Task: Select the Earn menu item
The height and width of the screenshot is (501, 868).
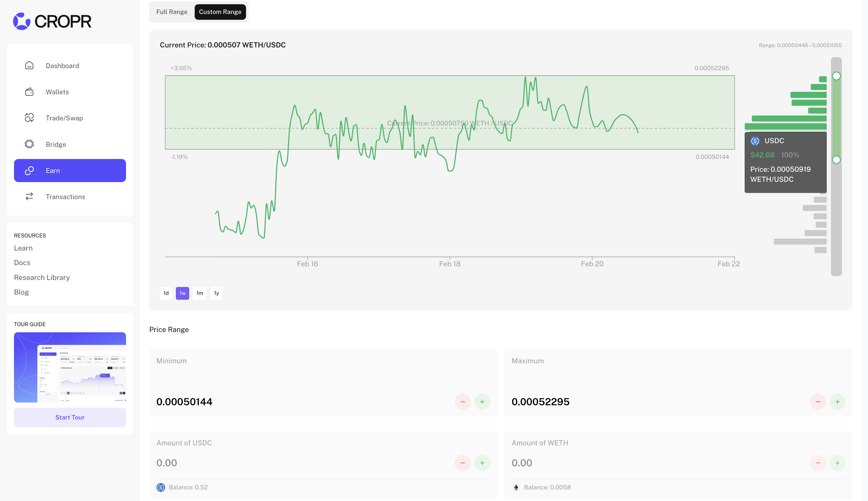Action: (x=70, y=170)
